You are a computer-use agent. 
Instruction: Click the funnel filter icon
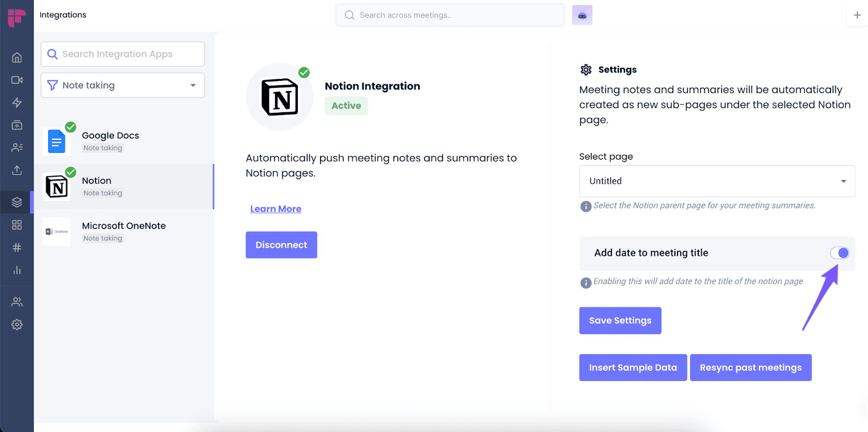52,86
